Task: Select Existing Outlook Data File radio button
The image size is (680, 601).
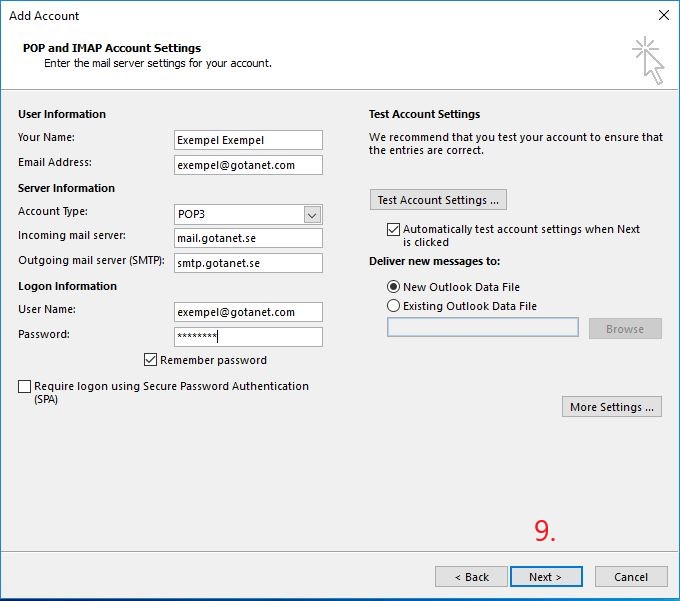Action: pos(393,306)
